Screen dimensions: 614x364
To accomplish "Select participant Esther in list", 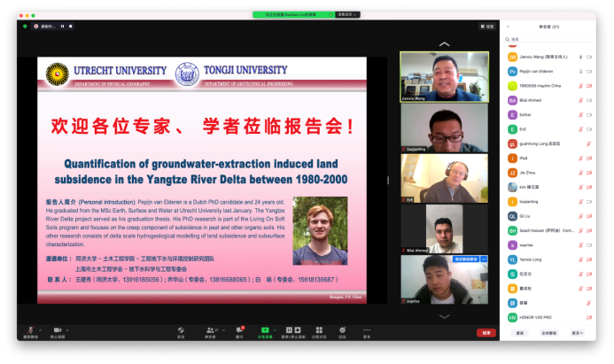I will click(x=549, y=114).
